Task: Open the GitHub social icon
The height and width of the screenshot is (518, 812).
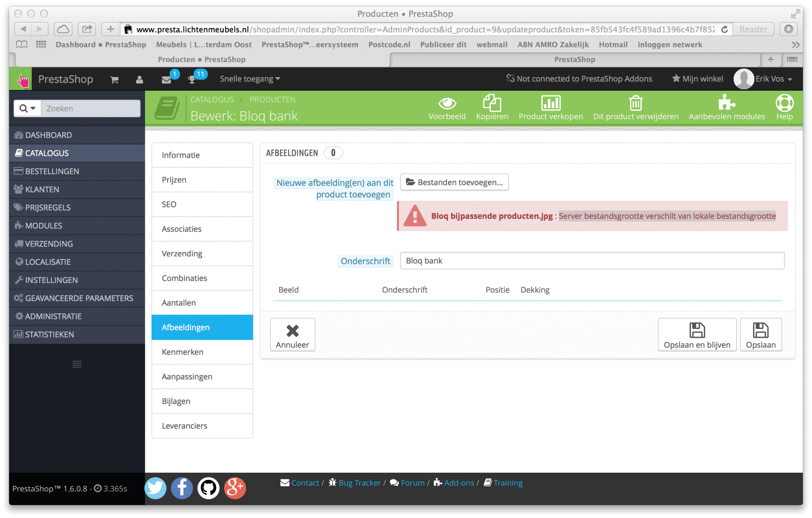Action: point(208,488)
